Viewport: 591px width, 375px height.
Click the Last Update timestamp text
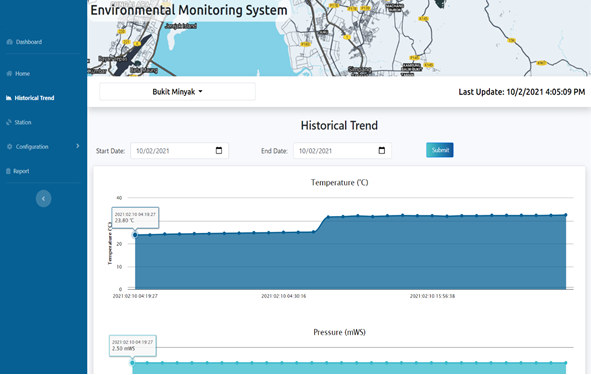[522, 92]
